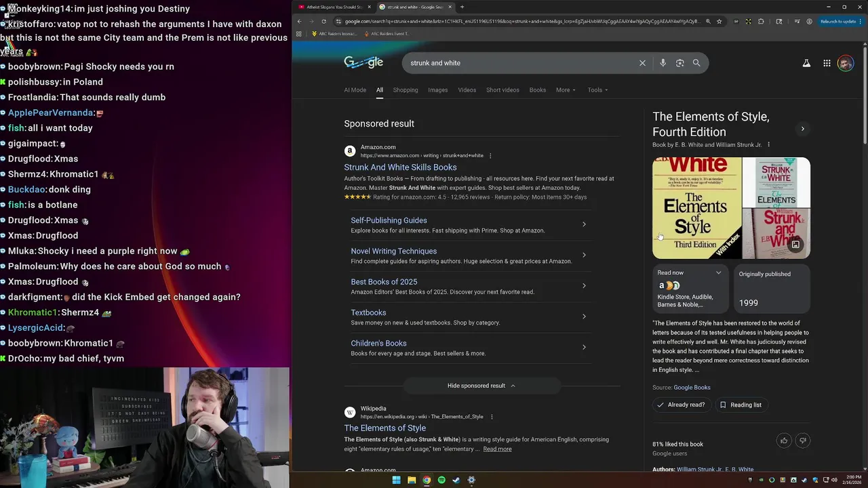This screenshot has width=868, height=488.
Task: Open File Explorer from the taskbar
Action: tap(412, 480)
